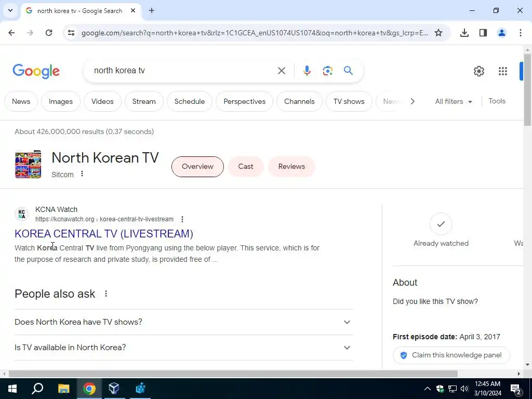The width and height of the screenshot is (532, 399).
Task: Show more filter chips with right chevron
Action: click(412, 101)
